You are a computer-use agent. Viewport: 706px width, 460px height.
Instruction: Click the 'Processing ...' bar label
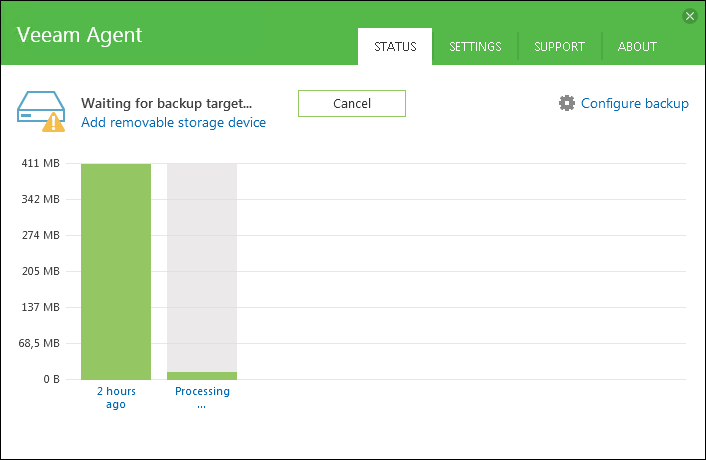coord(202,397)
